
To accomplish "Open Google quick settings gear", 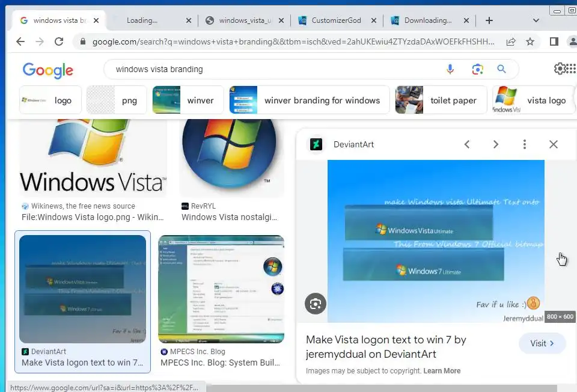I will (560, 69).
